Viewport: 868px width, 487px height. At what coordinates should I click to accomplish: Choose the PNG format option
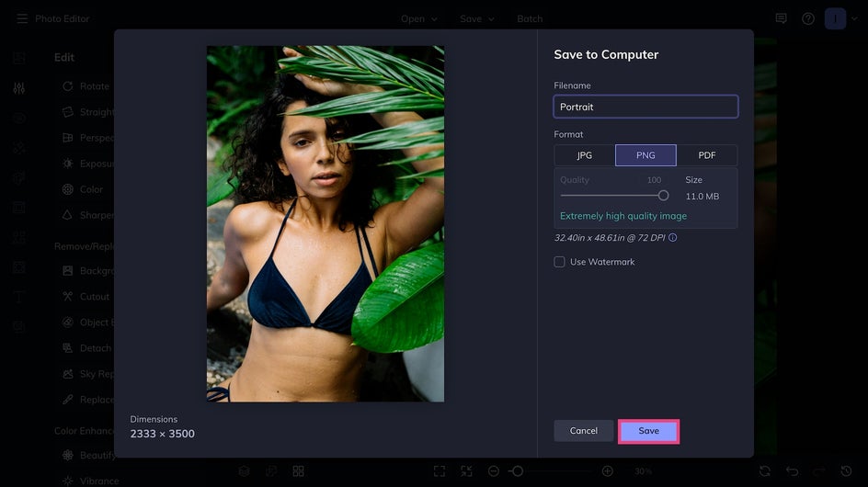(x=645, y=155)
